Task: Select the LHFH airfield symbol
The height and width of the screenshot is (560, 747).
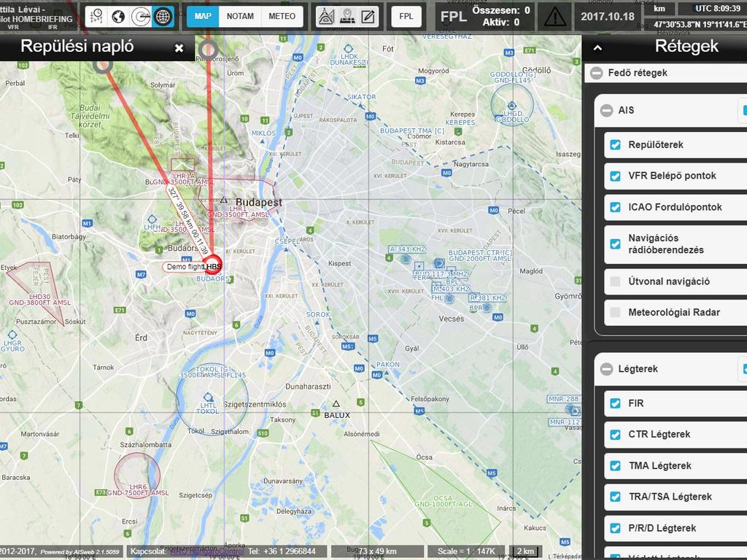Action: [152, 219]
